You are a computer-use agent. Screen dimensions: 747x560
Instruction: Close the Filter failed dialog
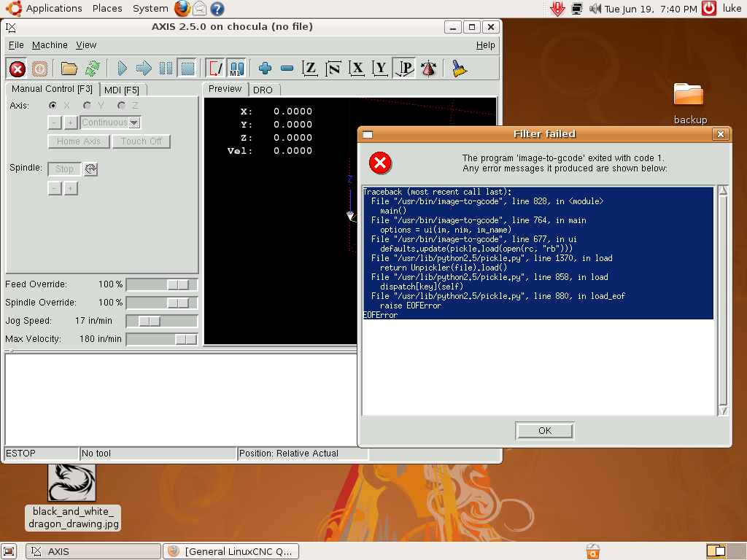click(x=720, y=134)
